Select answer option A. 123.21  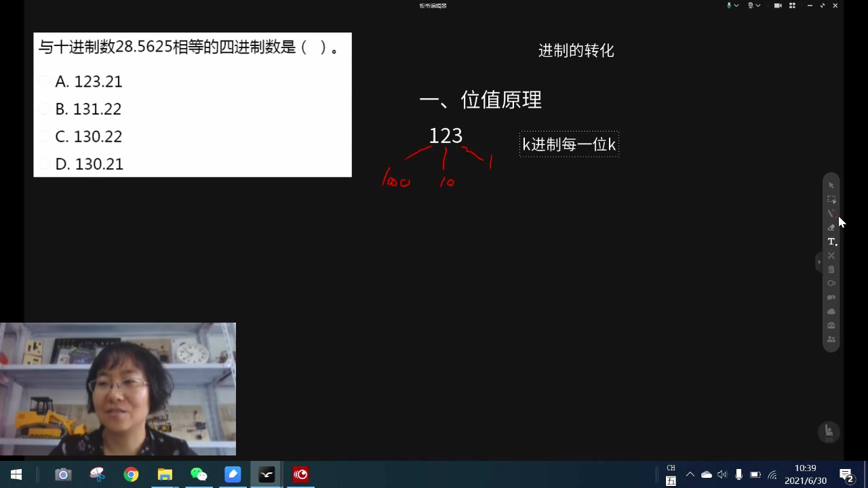44,81
